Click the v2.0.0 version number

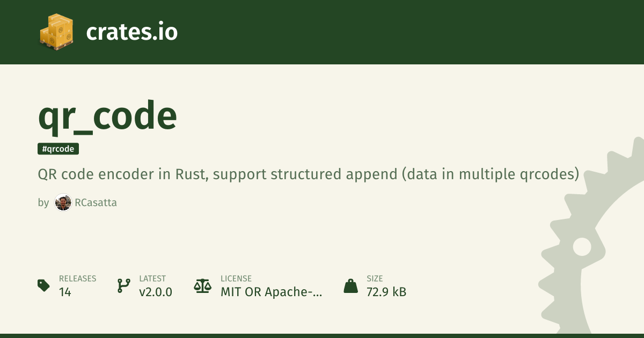[x=156, y=292]
